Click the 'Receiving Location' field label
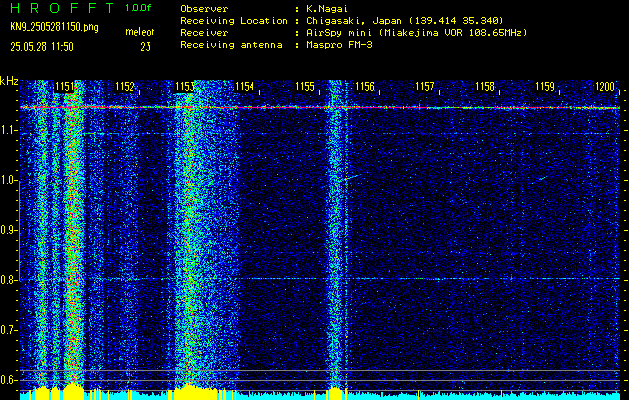 point(234,21)
